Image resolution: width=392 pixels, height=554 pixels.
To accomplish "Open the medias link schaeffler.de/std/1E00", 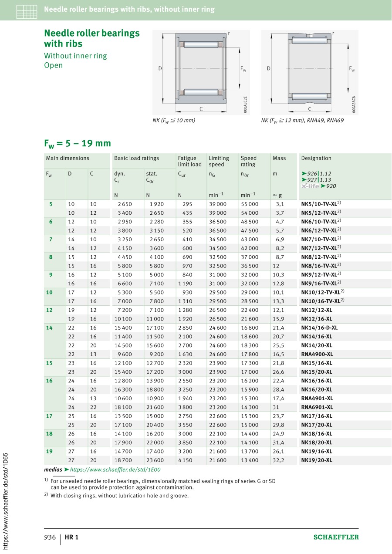I will (x=115, y=470).
